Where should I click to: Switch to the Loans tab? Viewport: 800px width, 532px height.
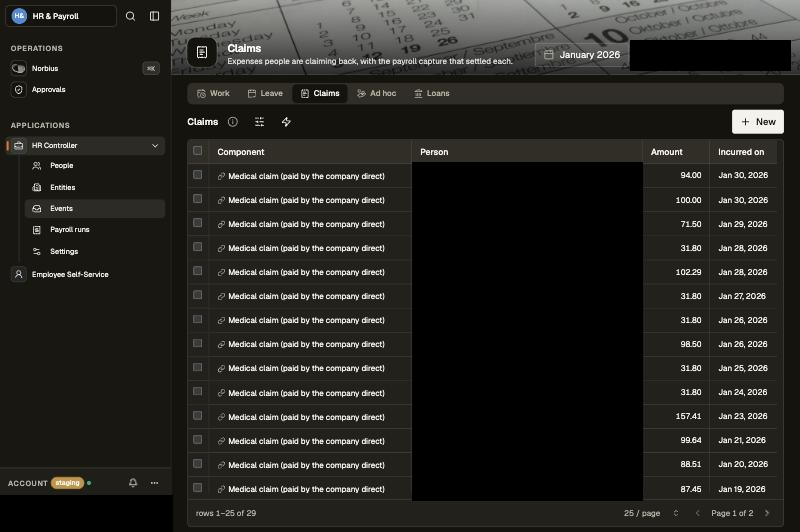click(432, 93)
